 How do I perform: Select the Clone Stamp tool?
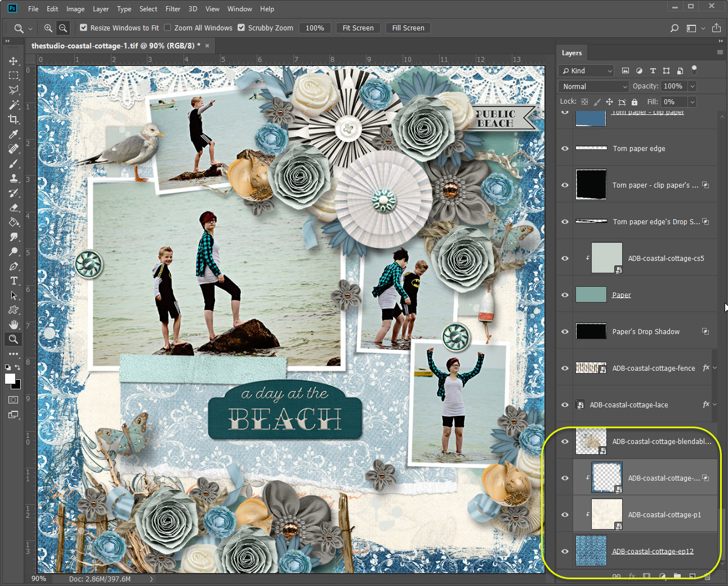pyautogui.click(x=14, y=178)
